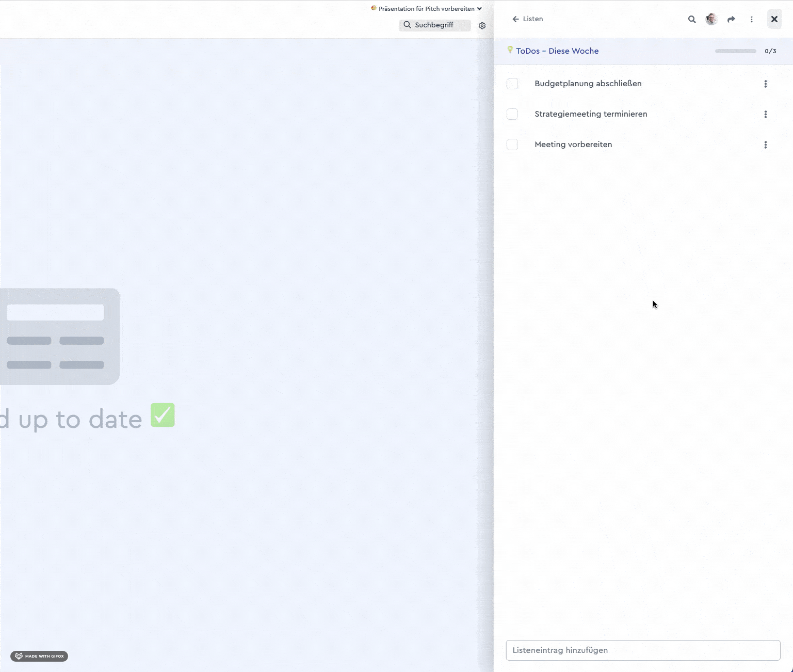Click the Meeting vorbereiten entry text
Screen dimensions: 793x672
pos(573,145)
